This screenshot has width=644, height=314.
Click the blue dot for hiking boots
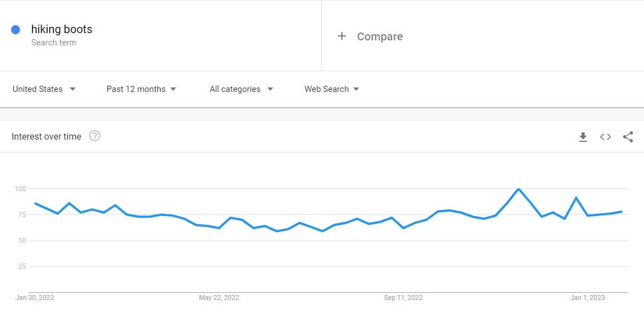16,30
